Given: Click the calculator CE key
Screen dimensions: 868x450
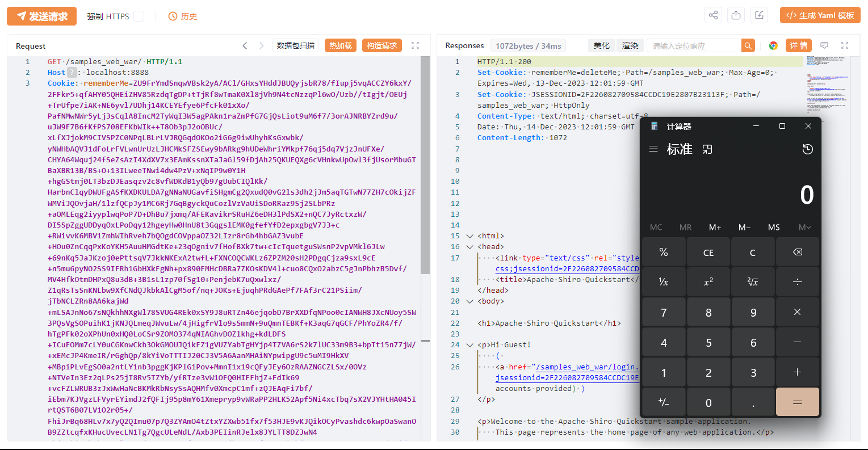Looking at the screenshot, I should [708, 252].
